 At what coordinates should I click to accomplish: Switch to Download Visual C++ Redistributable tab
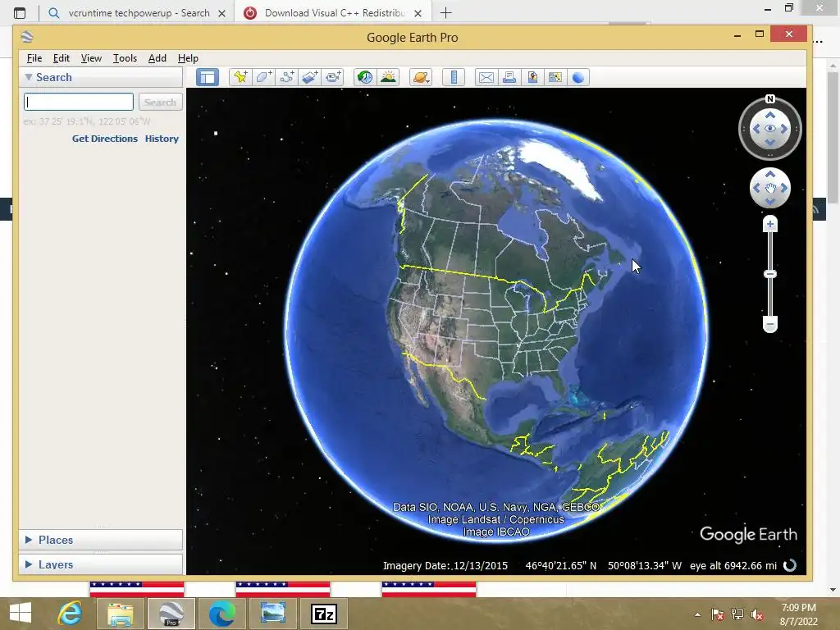(x=332, y=13)
